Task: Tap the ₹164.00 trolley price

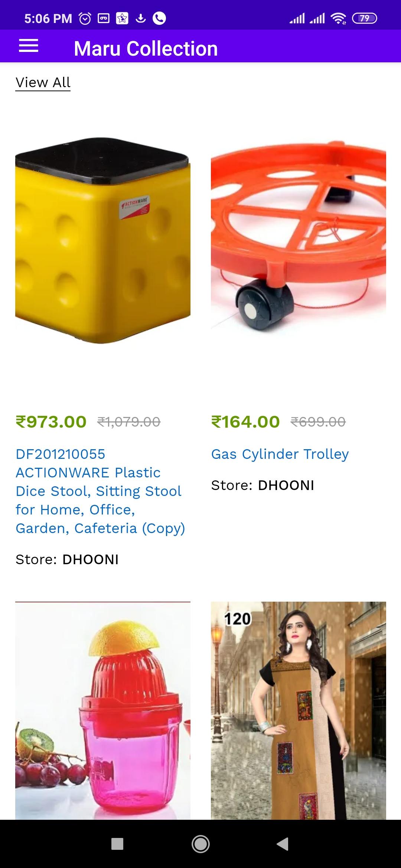Action: point(245,422)
